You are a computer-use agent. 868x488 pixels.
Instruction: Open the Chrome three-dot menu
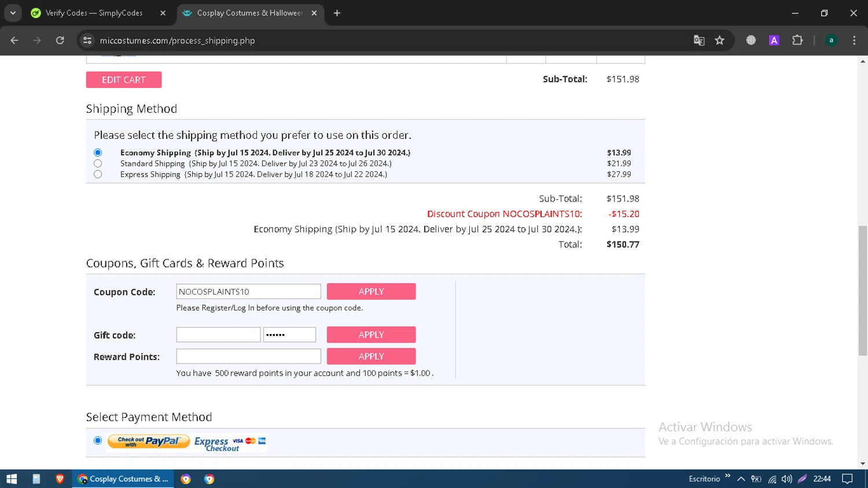point(854,41)
